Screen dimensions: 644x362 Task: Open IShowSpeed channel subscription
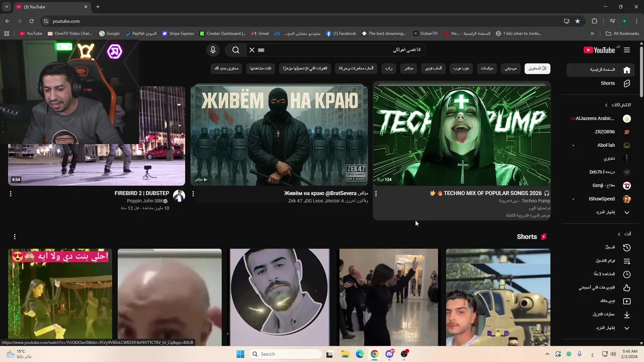601,199
